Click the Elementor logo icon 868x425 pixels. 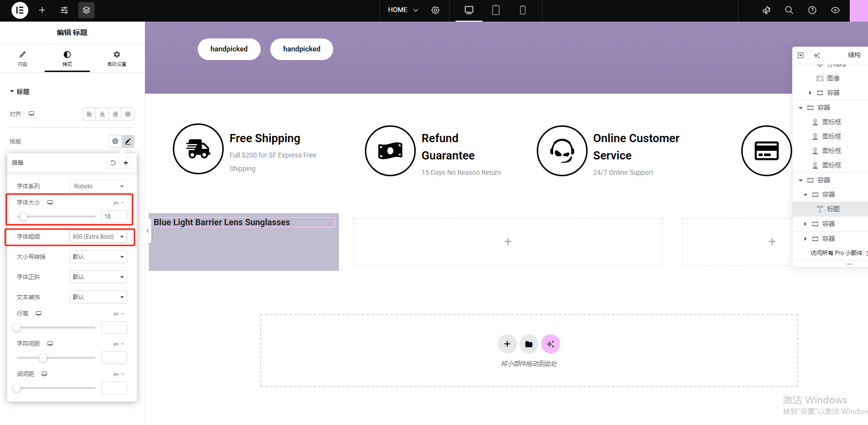[x=20, y=10]
